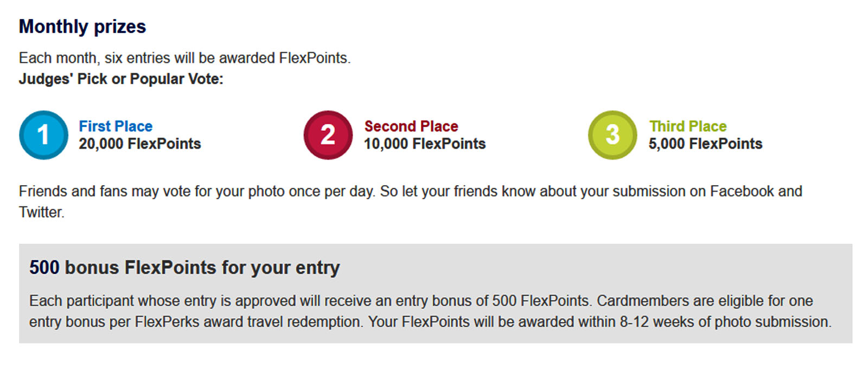The width and height of the screenshot is (868, 367).
Task: Click the word Twitter in the paragraph
Action: 41,212
